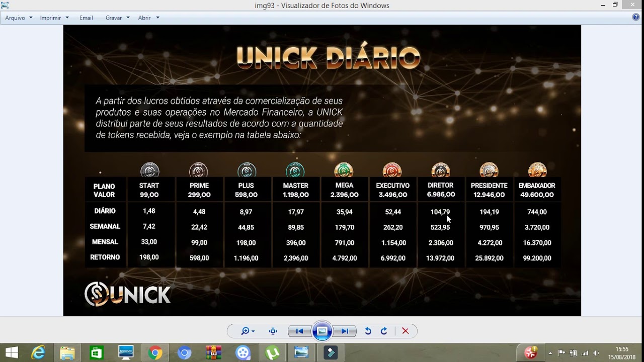Open the Filmora taskbar icon

(331, 352)
